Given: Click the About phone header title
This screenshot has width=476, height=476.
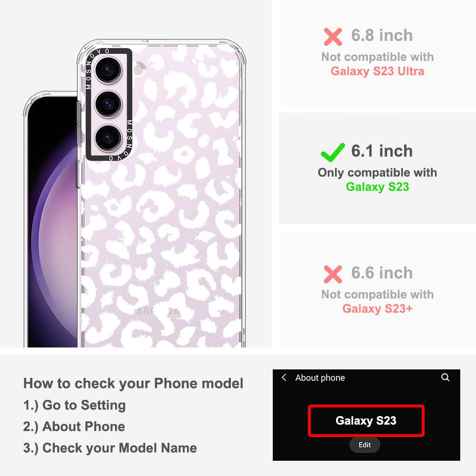Looking at the screenshot, I should tap(320, 377).
